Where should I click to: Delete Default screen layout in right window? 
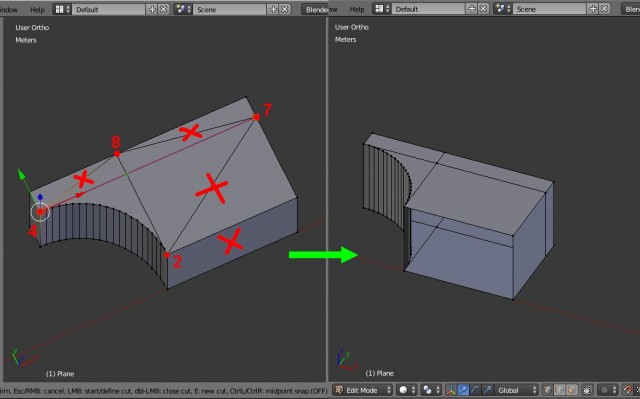(483, 9)
